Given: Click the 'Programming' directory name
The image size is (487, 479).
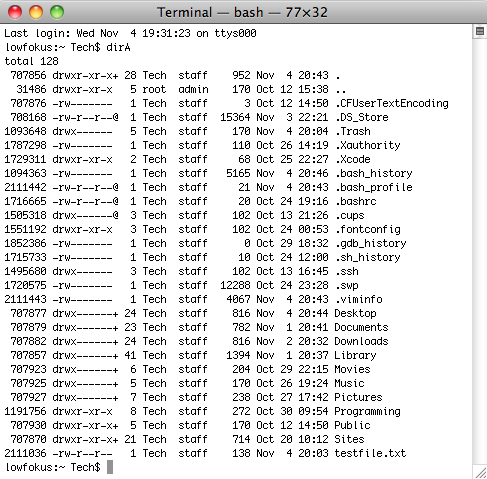Looking at the screenshot, I should (x=367, y=411).
